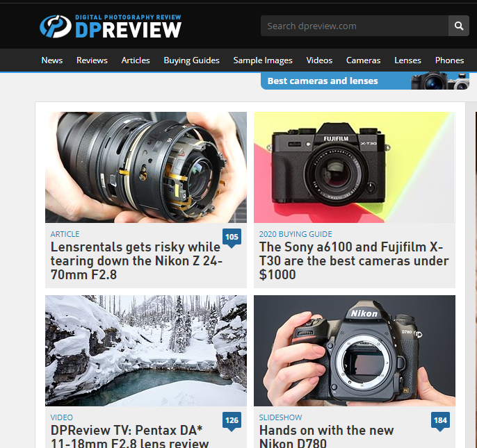The image size is (477, 448).
Task: Open the 184 comments bubble
Action: pyautogui.click(x=440, y=420)
